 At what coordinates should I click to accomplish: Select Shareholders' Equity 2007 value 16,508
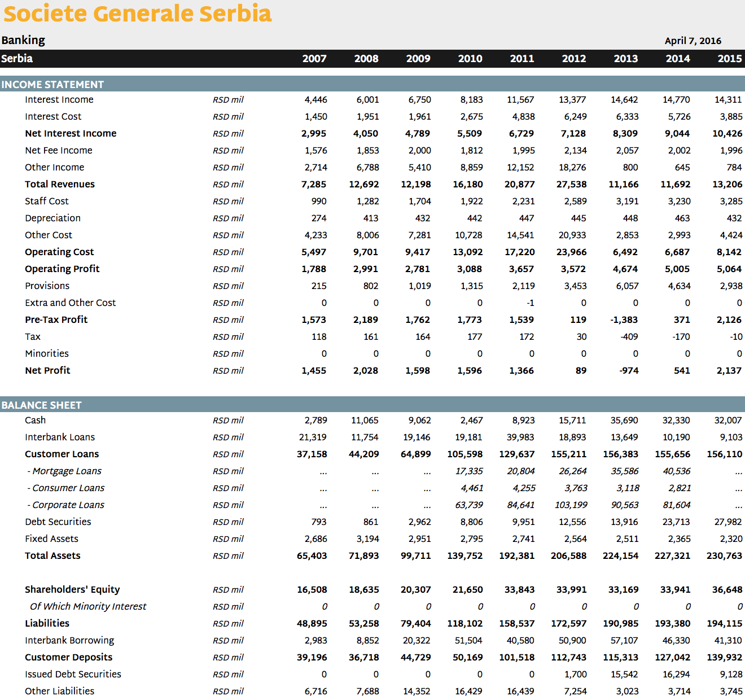coord(312,590)
